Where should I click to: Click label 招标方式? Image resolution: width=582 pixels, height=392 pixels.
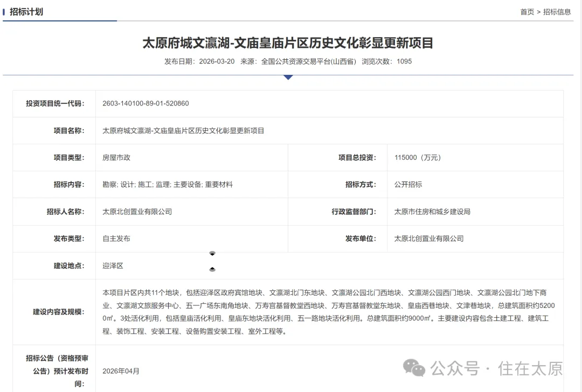361,184
